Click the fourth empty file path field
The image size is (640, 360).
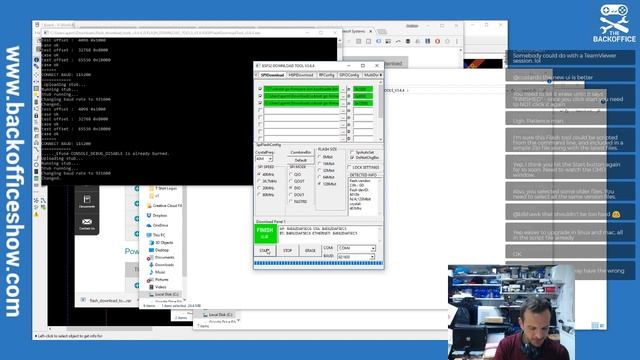301,110
